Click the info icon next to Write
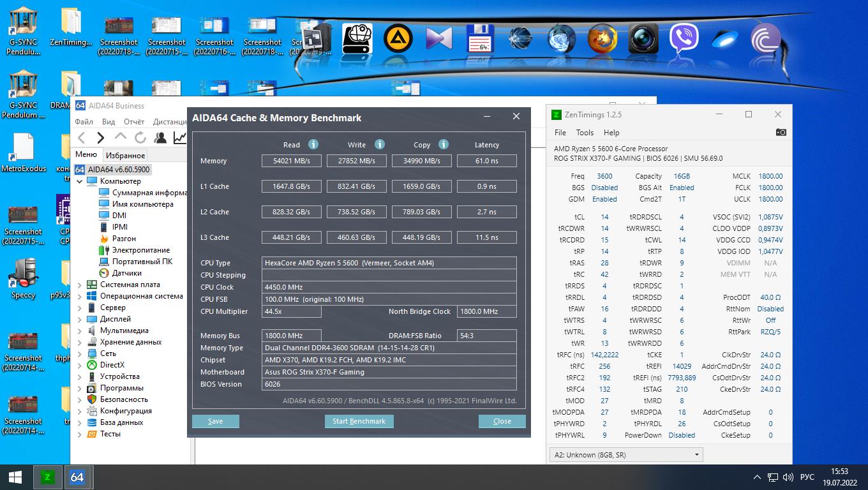 [x=380, y=144]
